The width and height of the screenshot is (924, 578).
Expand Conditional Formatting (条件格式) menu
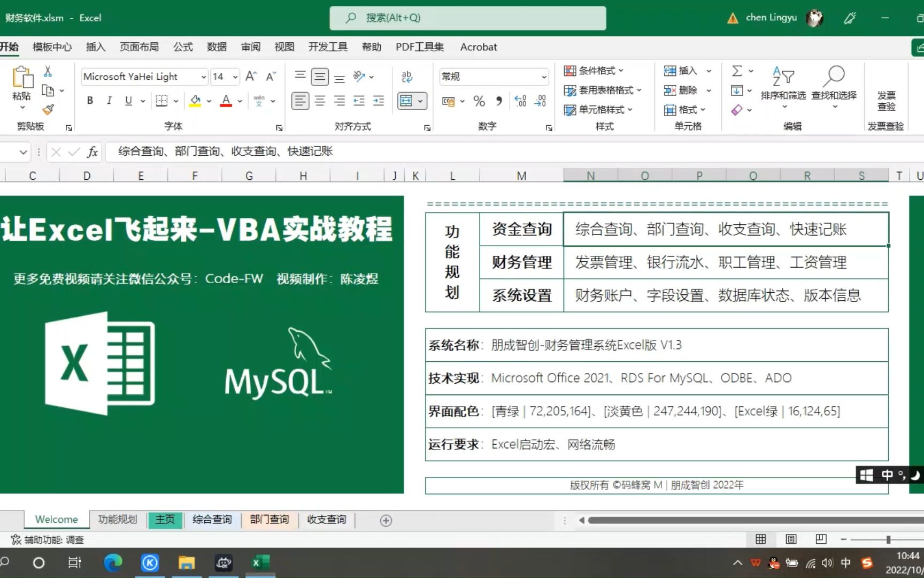pos(594,71)
